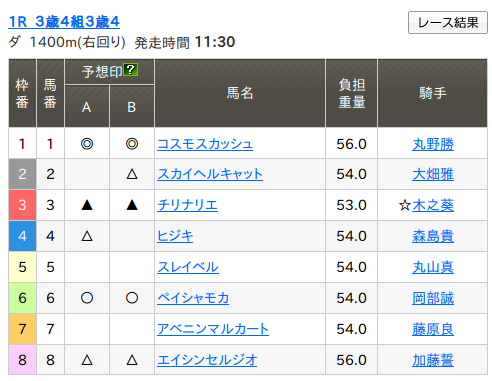Viewport: 492px width, 381px height.
Task: Click the 発走時間 11:30 start time
Action: click(185, 42)
